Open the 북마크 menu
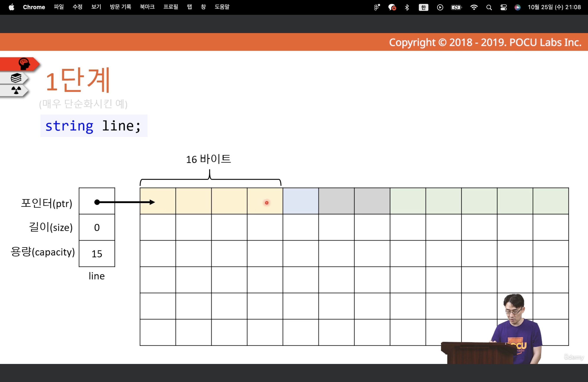 click(x=147, y=7)
